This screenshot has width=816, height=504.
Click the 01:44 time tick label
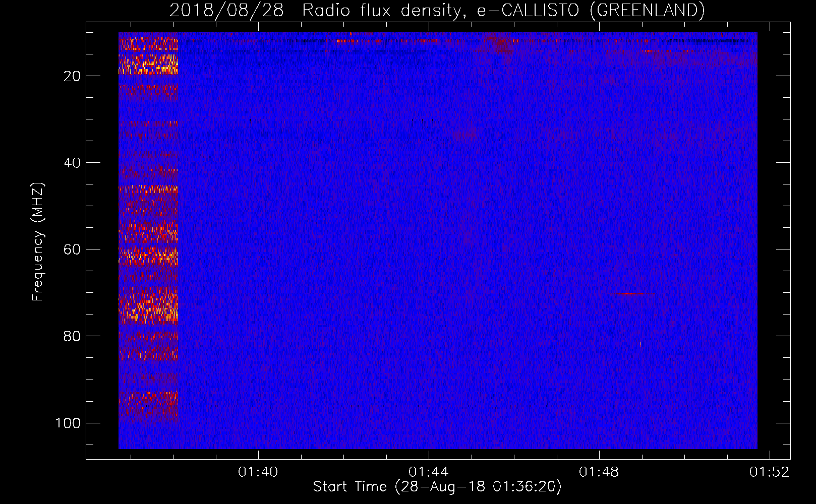tap(429, 472)
